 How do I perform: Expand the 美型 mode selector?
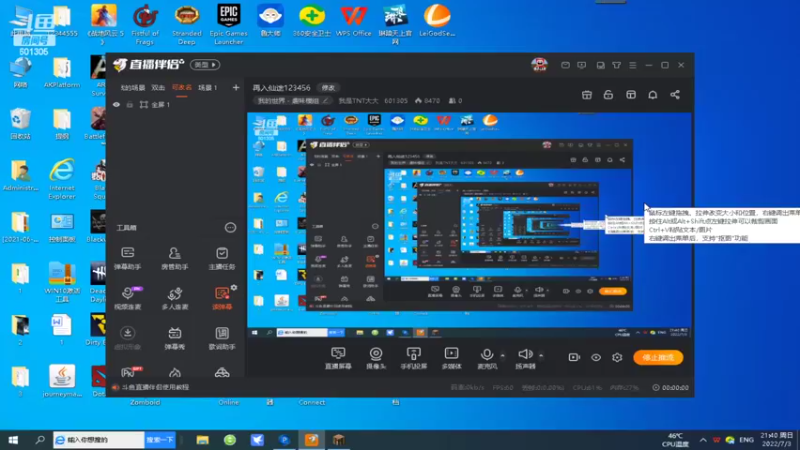click(205, 65)
